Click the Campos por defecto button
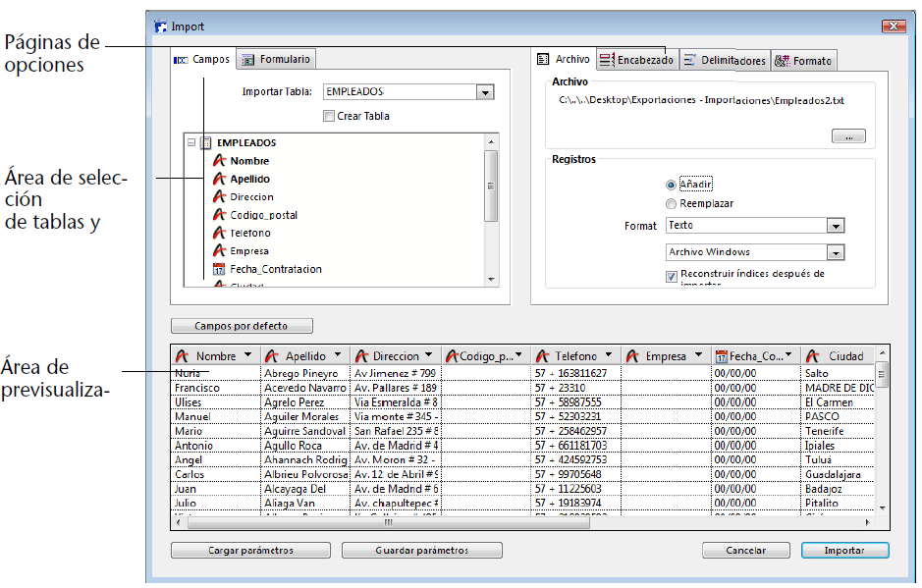Image resolution: width=922 pixels, height=588 pixels. tap(242, 326)
